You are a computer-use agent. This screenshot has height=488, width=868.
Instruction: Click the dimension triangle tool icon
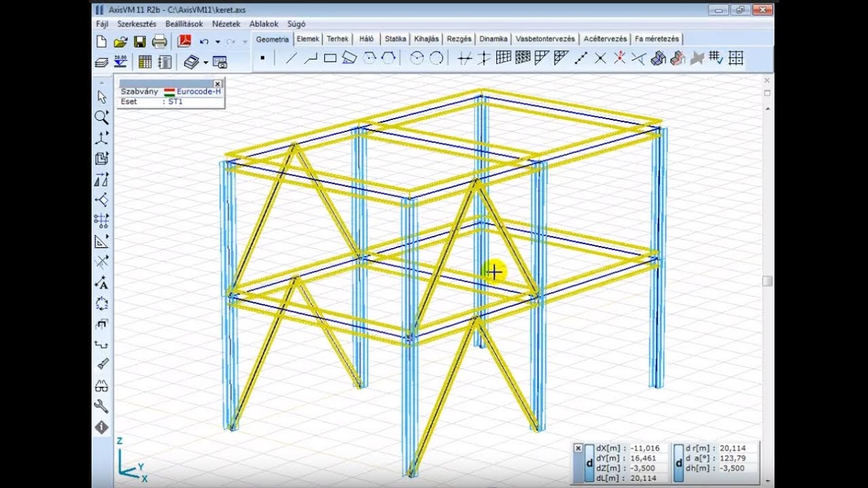[x=102, y=241]
